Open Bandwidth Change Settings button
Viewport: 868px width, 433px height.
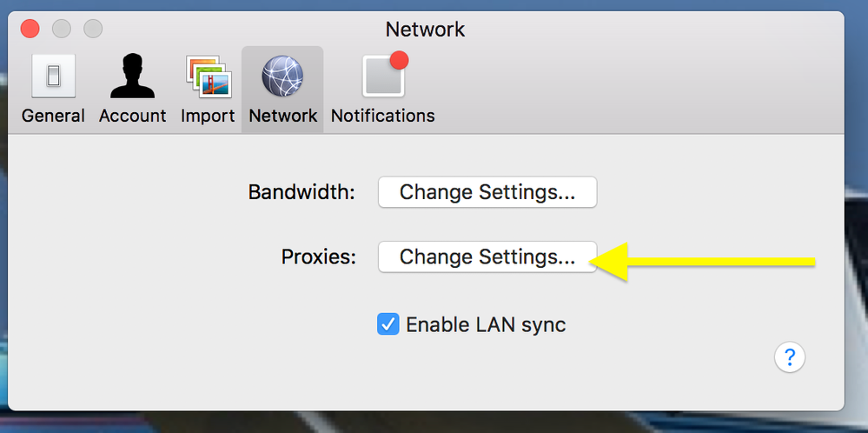pyautogui.click(x=487, y=192)
